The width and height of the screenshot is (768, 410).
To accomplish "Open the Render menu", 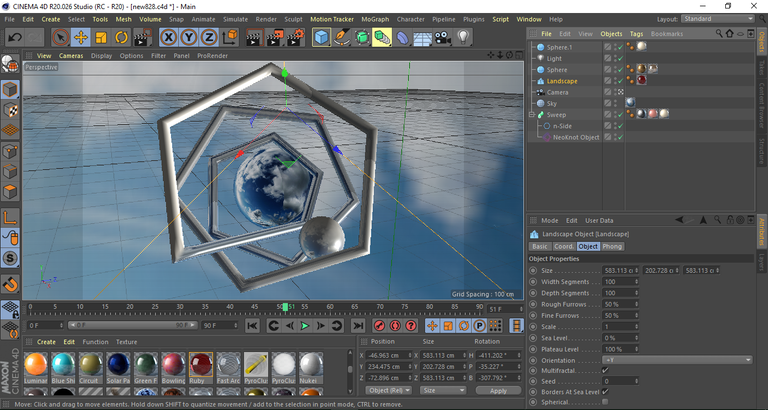I will click(266, 19).
